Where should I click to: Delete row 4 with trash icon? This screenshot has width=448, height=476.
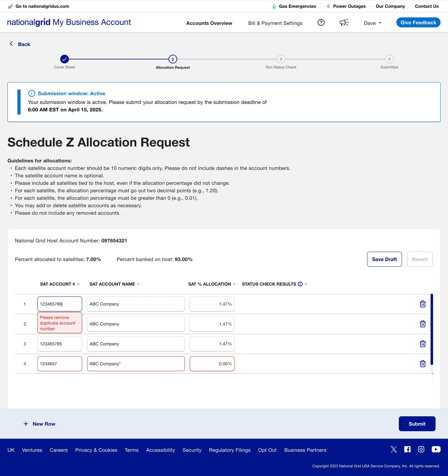click(x=423, y=364)
